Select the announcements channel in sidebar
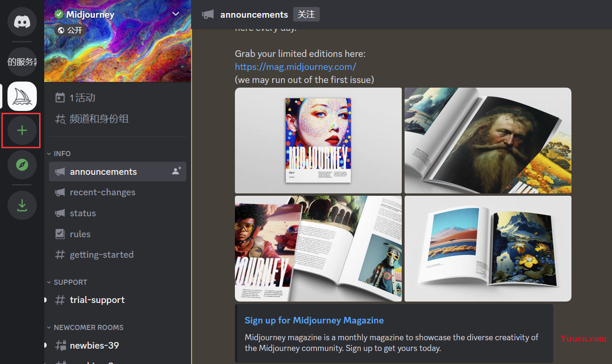 (x=117, y=172)
